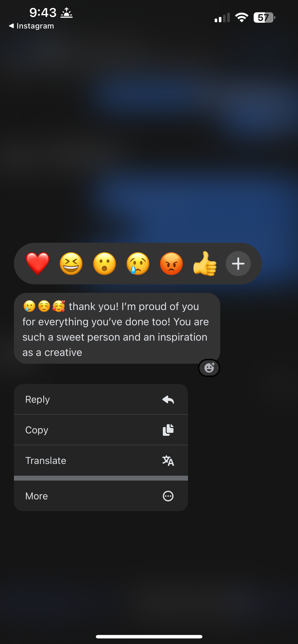Go back to Instagram app
The width and height of the screenshot is (298, 644).
click(32, 26)
